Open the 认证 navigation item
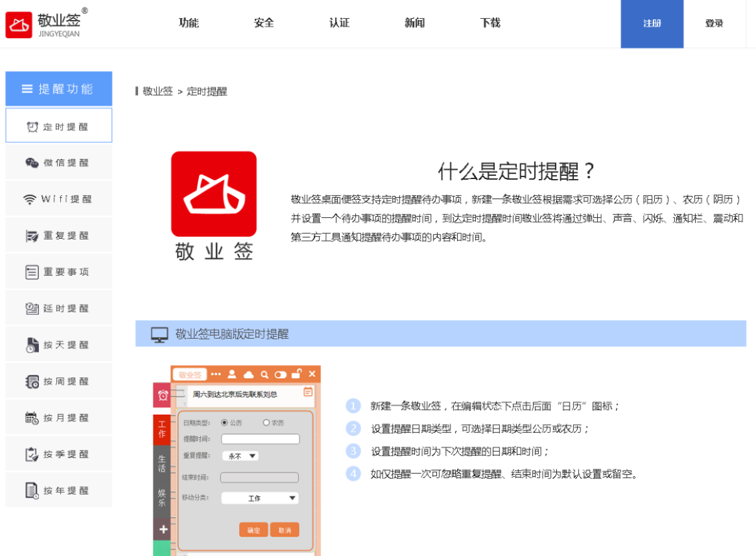Viewport: 756px width, 556px height. 340,23
